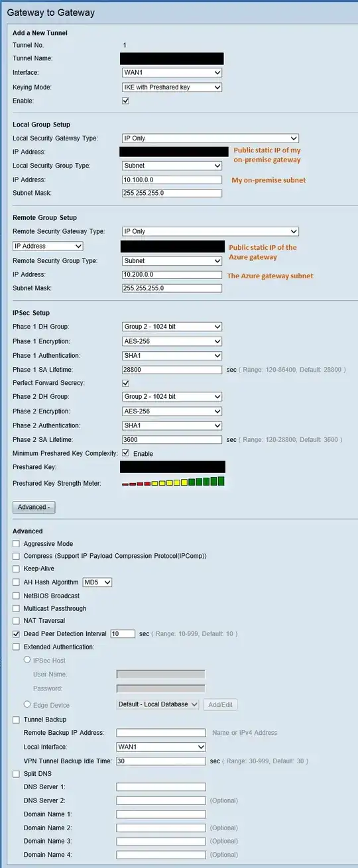358x868 pixels.
Task: Open Tunnel Backup Local Interface dropdown
Action: pyautogui.click(x=161, y=747)
